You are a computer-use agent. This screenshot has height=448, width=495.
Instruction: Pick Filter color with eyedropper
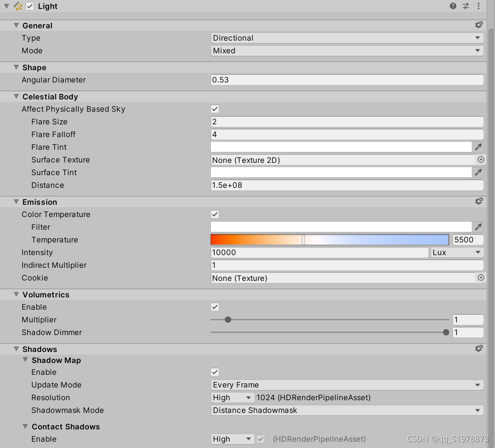pyautogui.click(x=478, y=227)
